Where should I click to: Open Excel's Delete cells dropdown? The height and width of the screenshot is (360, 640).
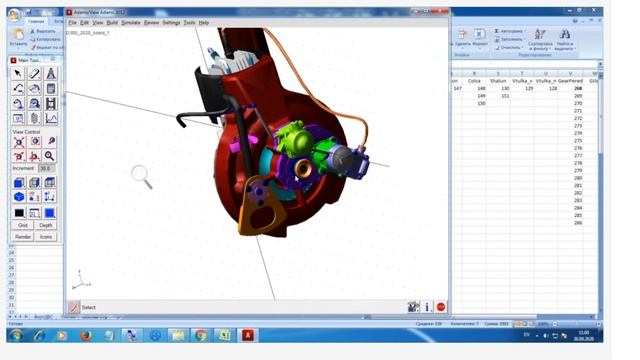(462, 38)
